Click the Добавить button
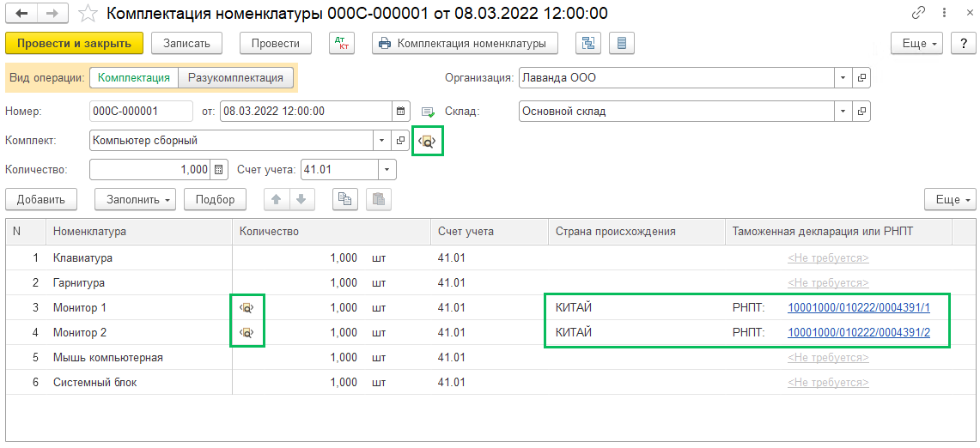The image size is (980, 448). point(40,199)
